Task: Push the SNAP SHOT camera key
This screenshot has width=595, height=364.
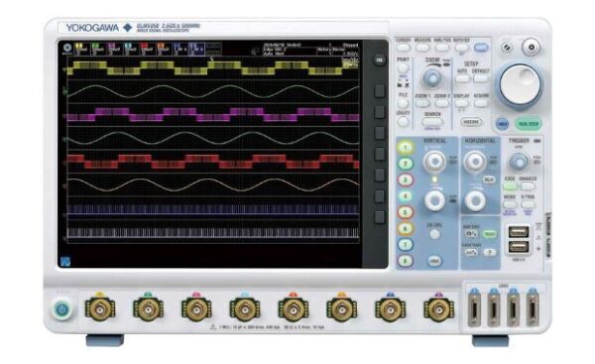Action: pyautogui.click(x=471, y=234)
